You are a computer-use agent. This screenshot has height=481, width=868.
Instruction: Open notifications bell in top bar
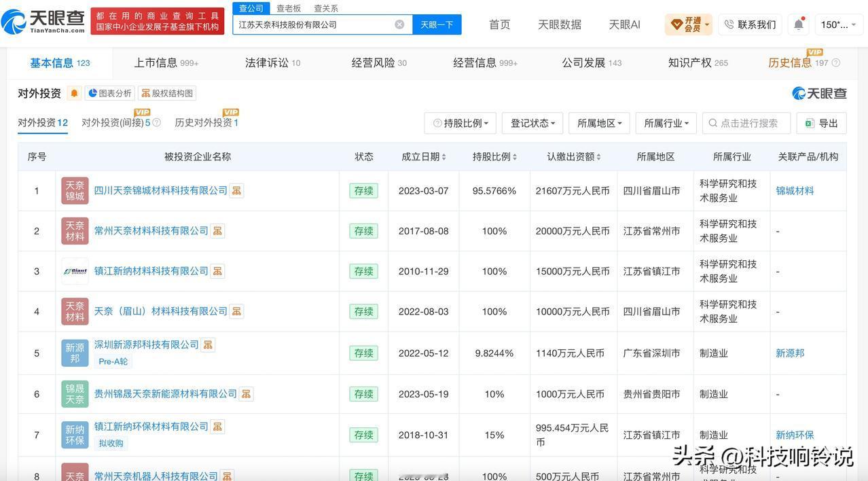pos(799,24)
